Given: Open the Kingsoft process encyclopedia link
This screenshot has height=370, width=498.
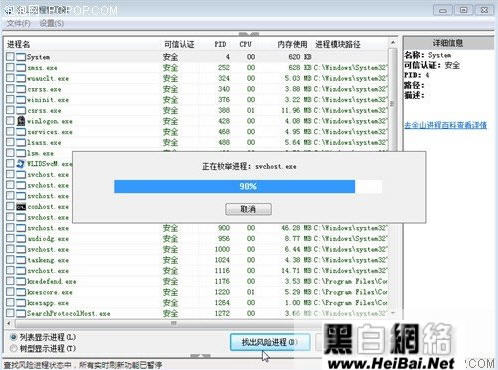Looking at the screenshot, I should (x=445, y=125).
